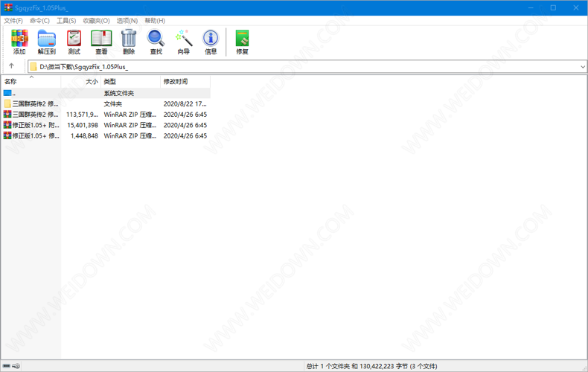The image size is (588, 372).
Task: Run the 测试 (Test) archive tool
Action: (x=74, y=38)
